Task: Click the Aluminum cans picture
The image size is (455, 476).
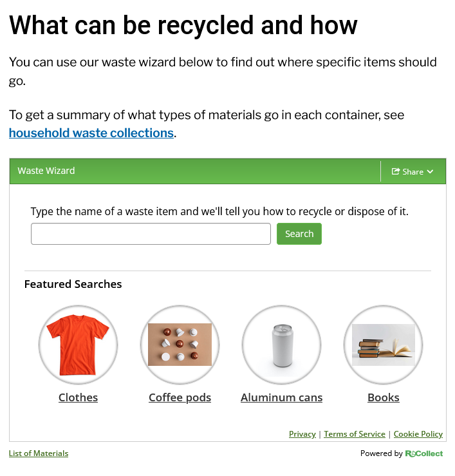Action: click(281, 345)
